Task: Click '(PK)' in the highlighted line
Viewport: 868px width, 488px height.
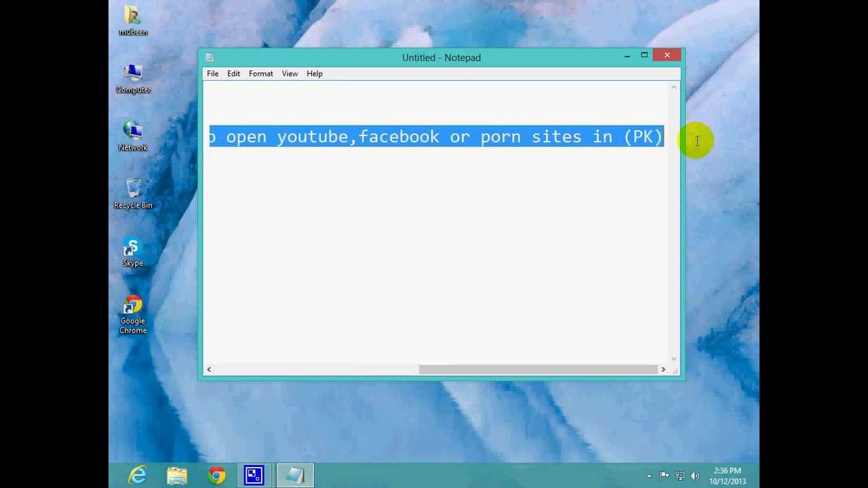Action: (643, 137)
